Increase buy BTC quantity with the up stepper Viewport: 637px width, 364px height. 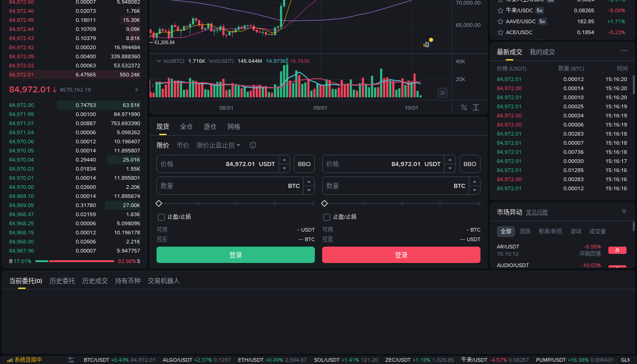pyautogui.click(x=309, y=182)
